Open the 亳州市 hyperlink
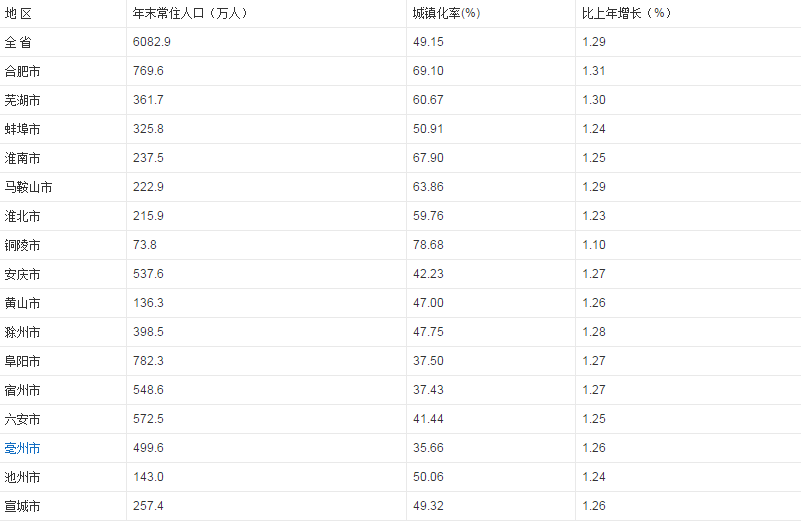The width and height of the screenshot is (801, 523). pos(22,448)
